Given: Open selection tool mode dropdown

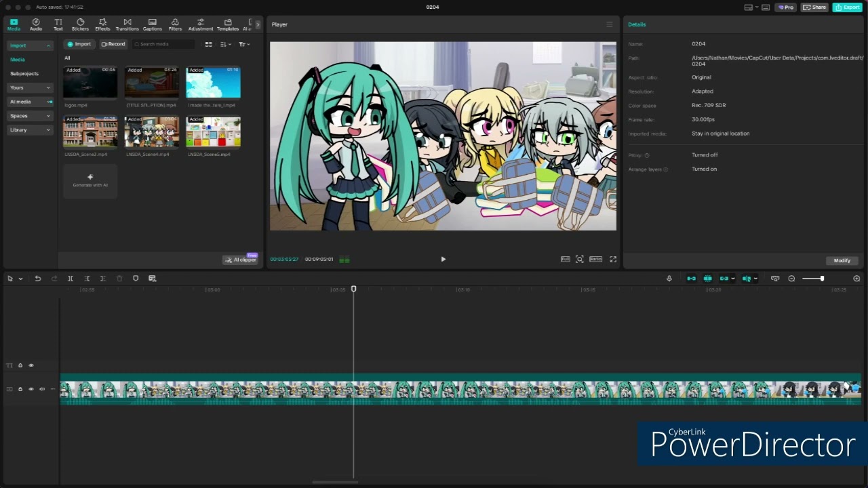Looking at the screenshot, I should 20,279.
